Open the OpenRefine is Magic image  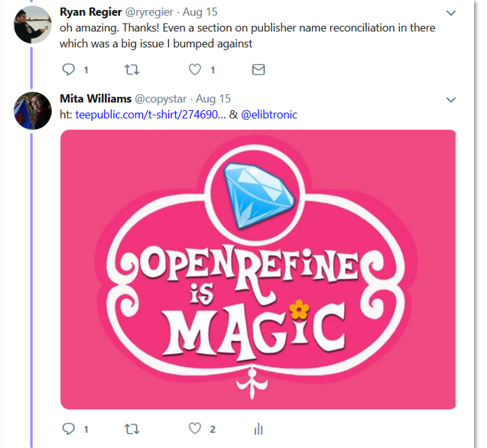point(258,269)
